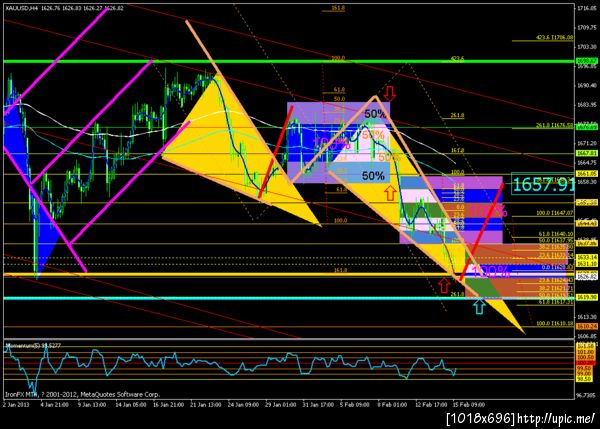This screenshot has width=600, height=429.
Task: Click the 1664.75 price axis value
Action: pos(587,163)
